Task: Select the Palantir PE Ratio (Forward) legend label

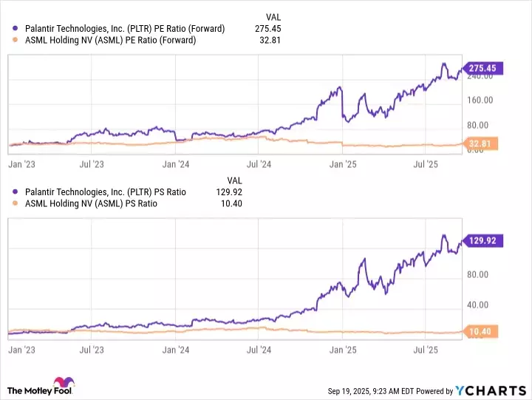Action: 124,28
